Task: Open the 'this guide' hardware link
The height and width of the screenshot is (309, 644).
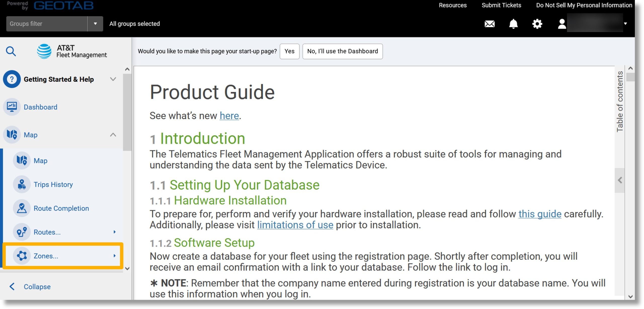Action: 540,214
